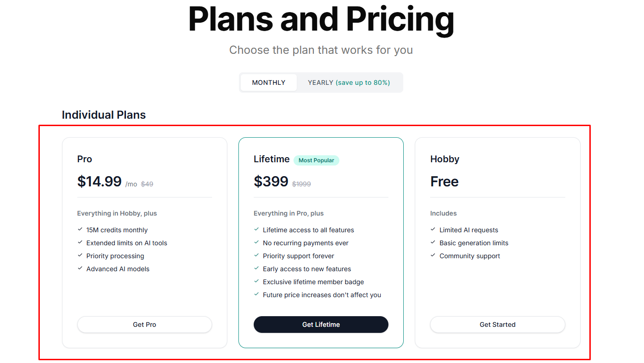
Task: Click the strikethrough $1999 price
Action: (x=301, y=184)
